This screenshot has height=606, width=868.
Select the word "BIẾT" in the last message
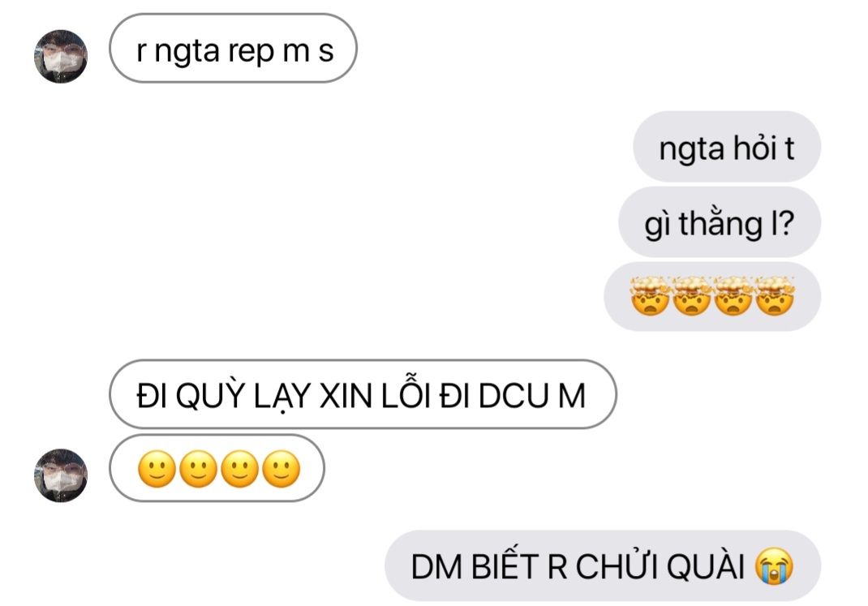(x=505, y=565)
